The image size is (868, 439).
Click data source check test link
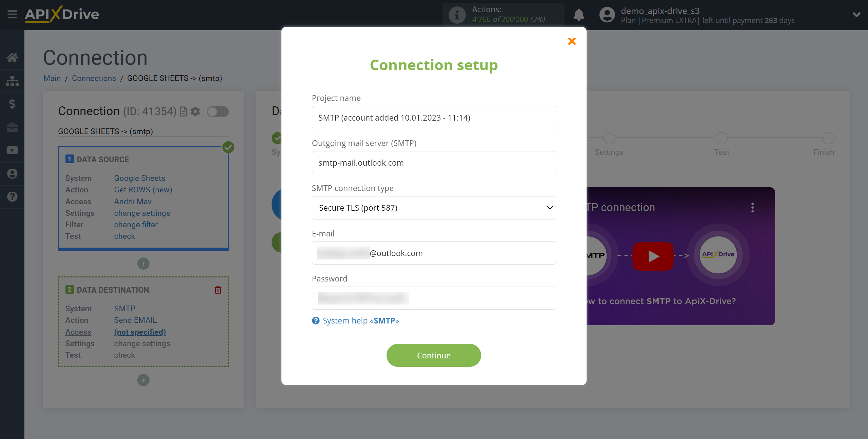(124, 236)
